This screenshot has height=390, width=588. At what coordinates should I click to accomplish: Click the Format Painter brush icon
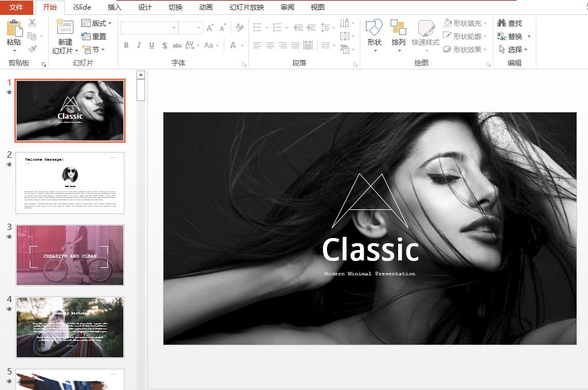click(32, 49)
